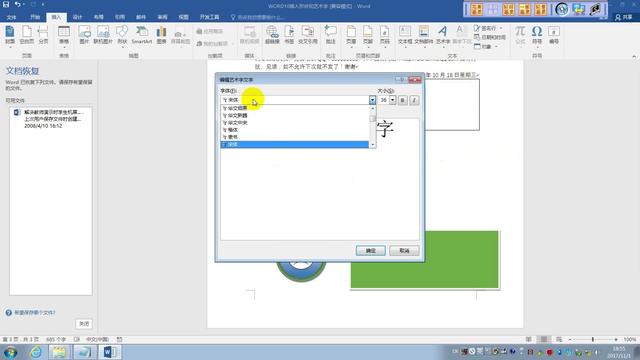Open Internet Explorer from taskbar
The image size is (640, 360).
[36, 352]
